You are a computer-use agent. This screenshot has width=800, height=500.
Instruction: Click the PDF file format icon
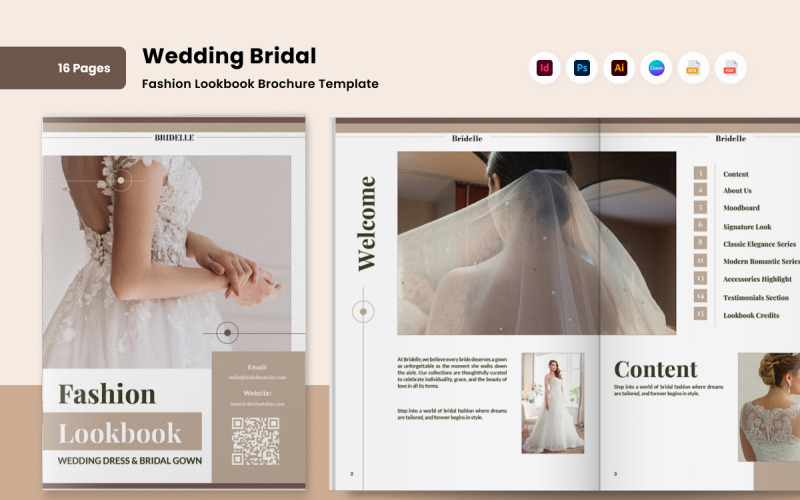(x=731, y=68)
